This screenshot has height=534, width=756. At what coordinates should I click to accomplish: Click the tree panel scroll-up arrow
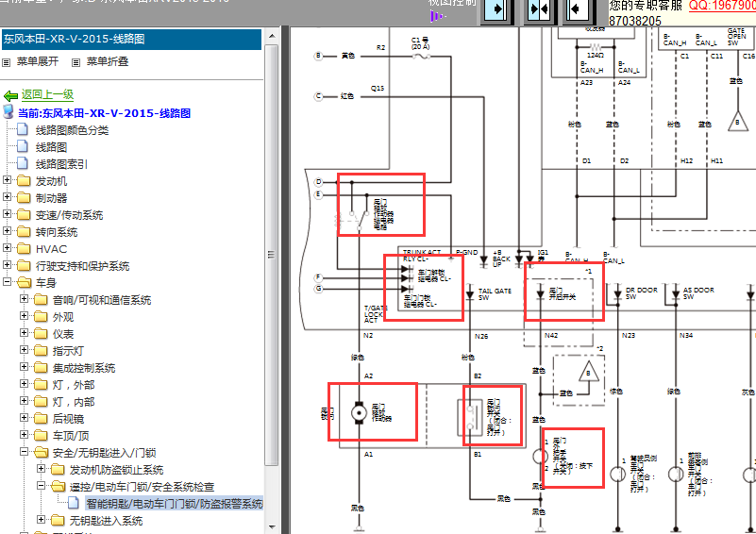click(272, 36)
